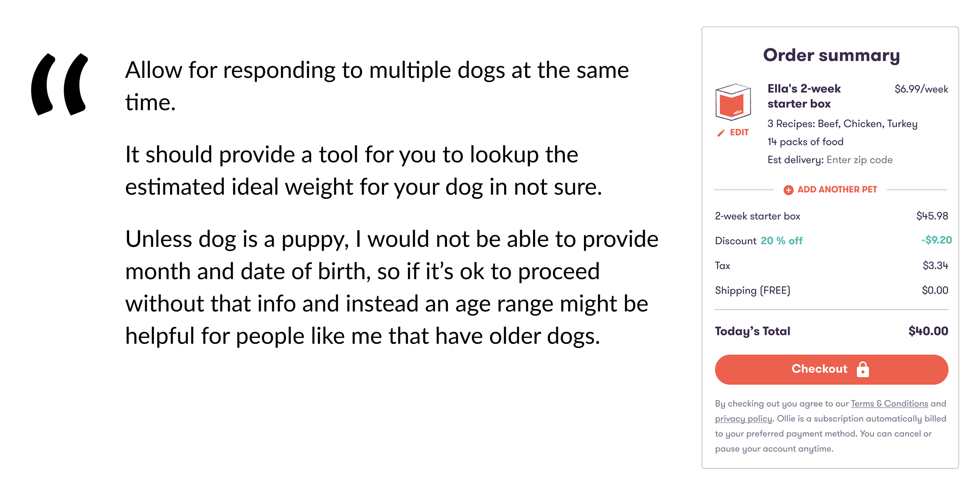Screen dimensions: 980x497
Task: Click the lock icon on Checkout button
Action: coord(863,369)
